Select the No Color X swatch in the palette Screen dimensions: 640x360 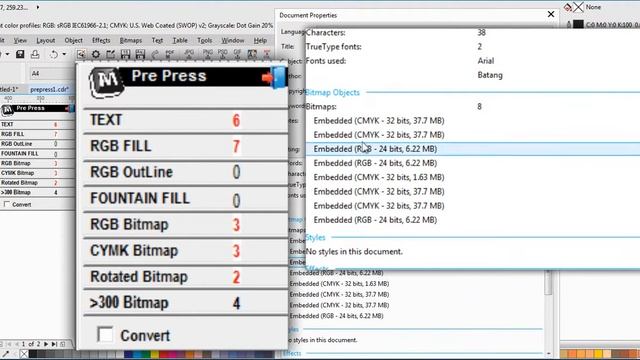tap(24, 354)
